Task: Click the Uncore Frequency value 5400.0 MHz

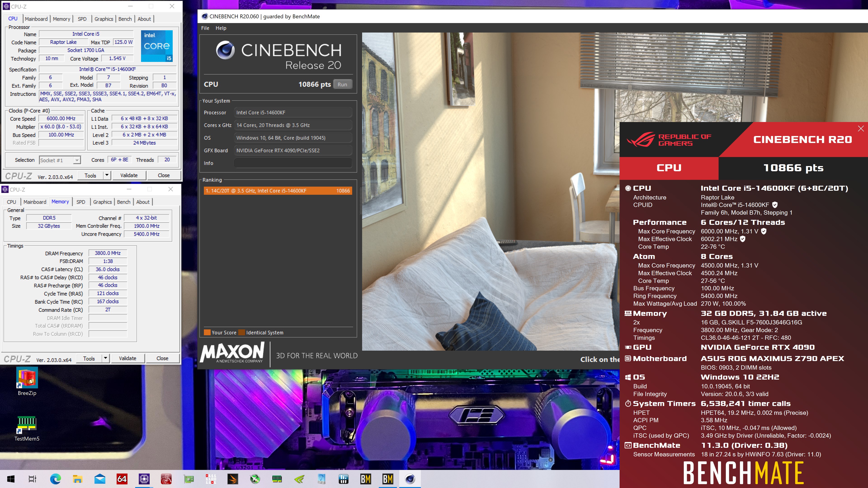Action: pos(146,234)
